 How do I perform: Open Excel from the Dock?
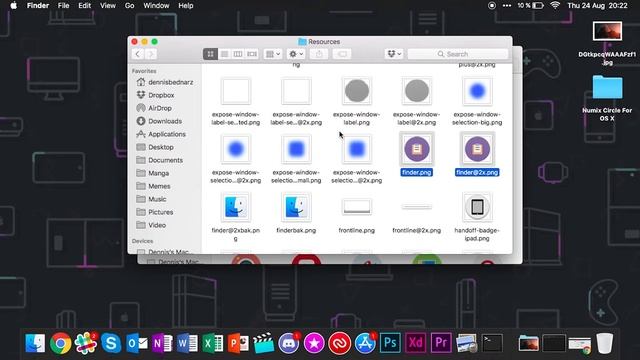[213, 343]
